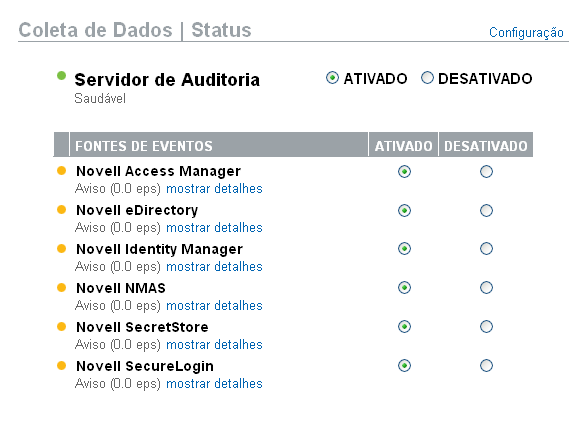Disable the Novell Access Manager event source
Viewport: 587px width, 435px height.
(486, 172)
